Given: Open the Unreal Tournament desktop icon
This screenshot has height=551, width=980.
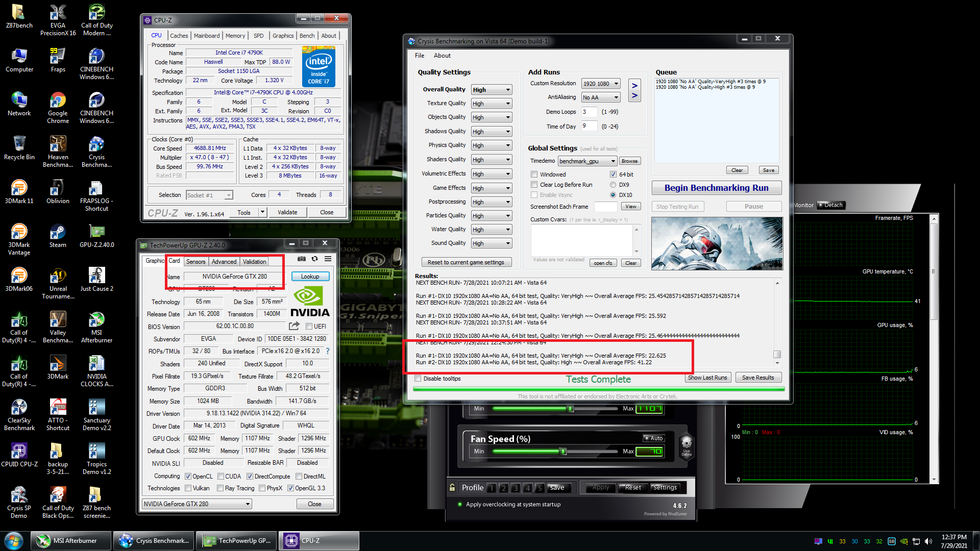Looking at the screenshot, I should coord(58,283).
